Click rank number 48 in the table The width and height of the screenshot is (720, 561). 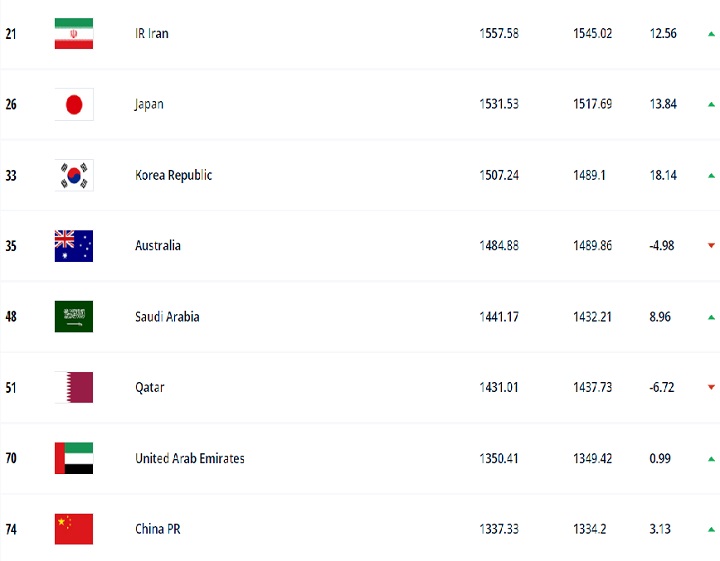click(x=11, y=317)
